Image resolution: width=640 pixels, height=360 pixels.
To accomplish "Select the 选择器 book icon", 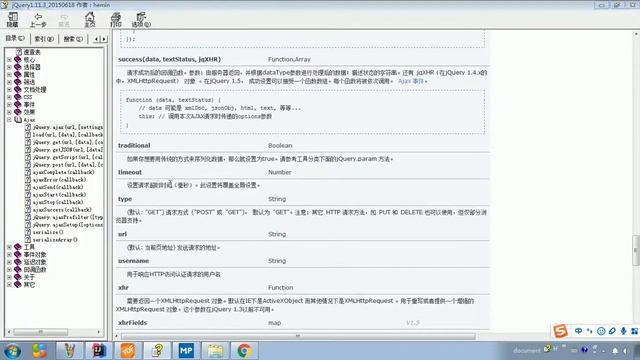I will tap(18, 67).
